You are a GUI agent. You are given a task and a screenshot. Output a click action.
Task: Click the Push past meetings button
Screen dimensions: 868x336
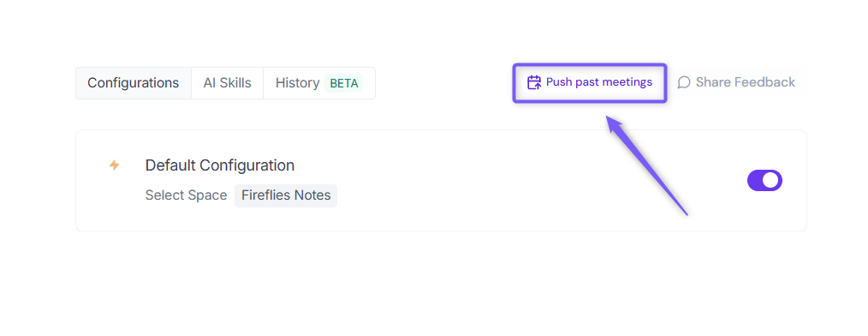click(590, 82)
